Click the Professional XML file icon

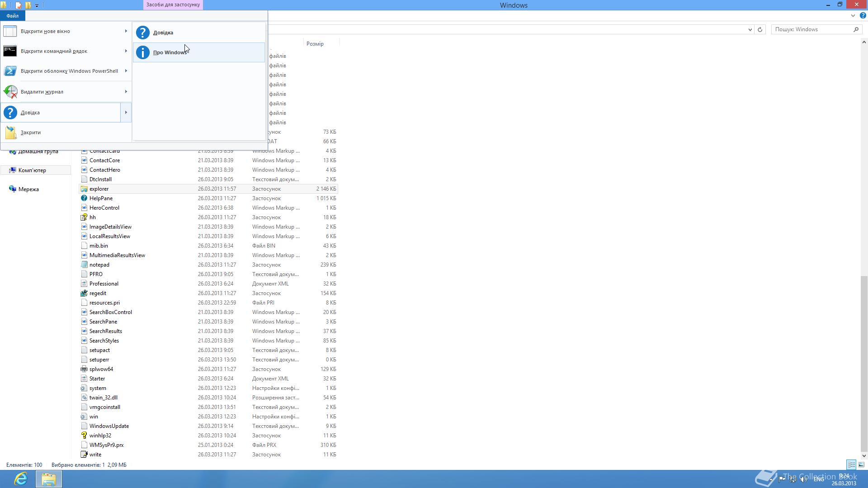(x=84, y=284)
